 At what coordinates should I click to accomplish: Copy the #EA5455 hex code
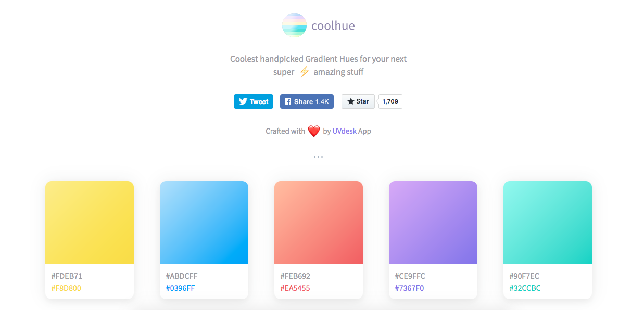click(295, 288)
